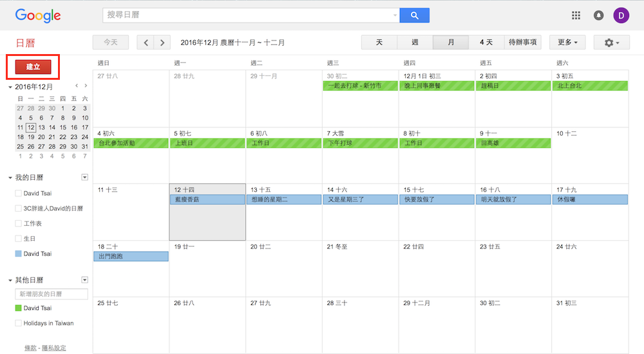
Task: Open 我的日曆 options dropdown arrow
Action: tap(84, 177)
